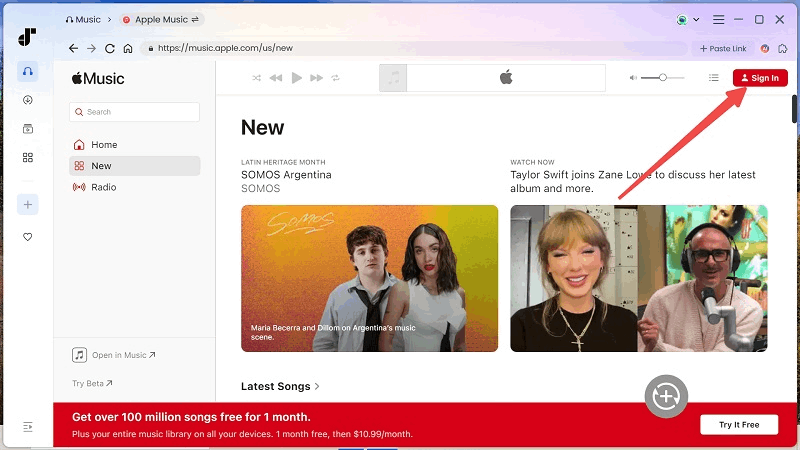Click the heart favorites icon in sidebar

(x=28, y=237)
